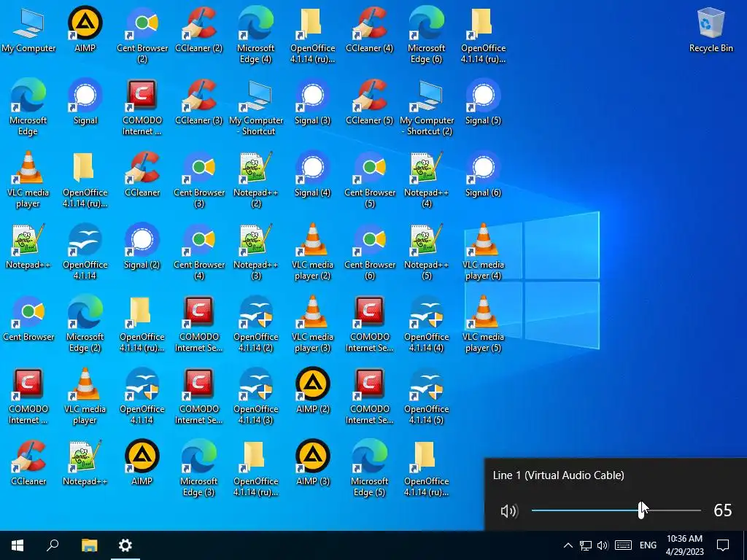Open the network status tray icon
The height and width of the screenshot is (560, 747).
point(586,545)
